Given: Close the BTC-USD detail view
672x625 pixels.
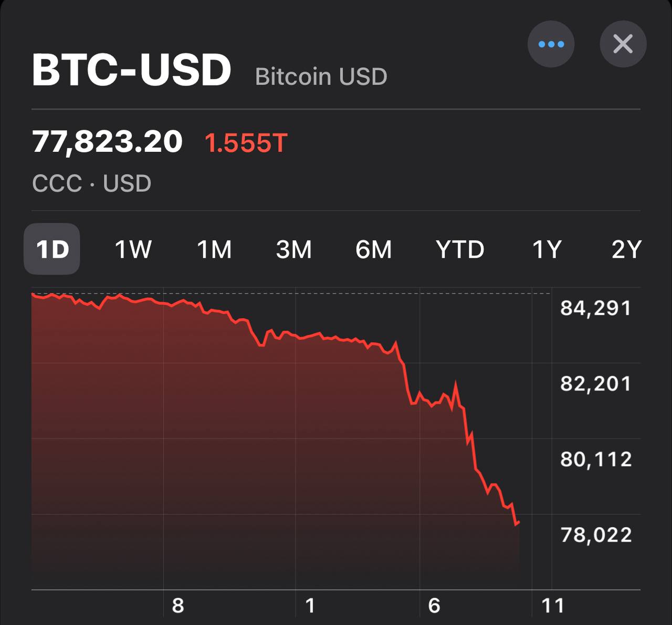Looking at the screenshot, I should pos(623,44).
